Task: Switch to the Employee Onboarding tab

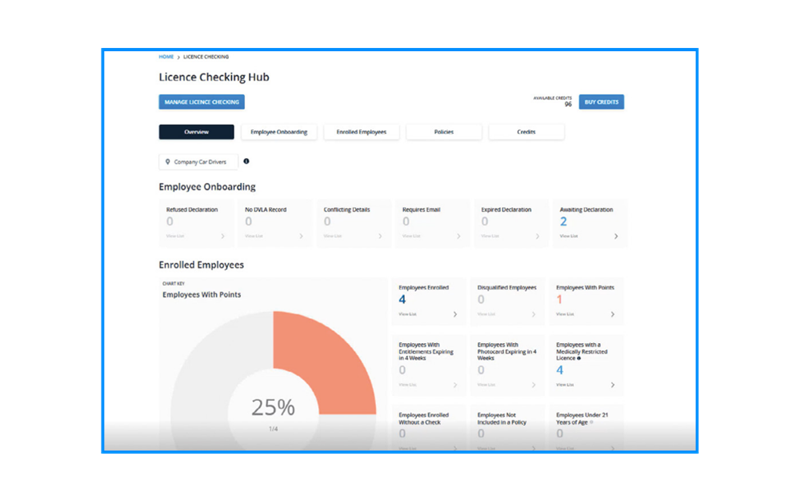Action: [x=279, y=132]
